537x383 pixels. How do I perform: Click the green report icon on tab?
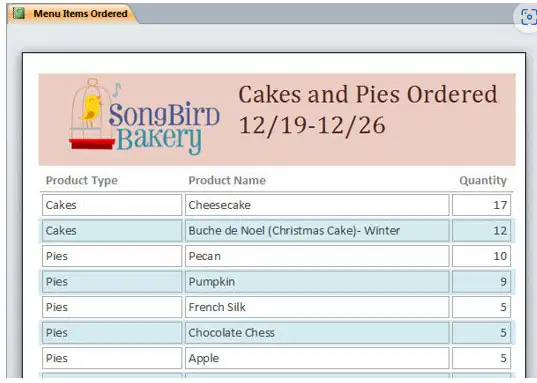[18, 13]
